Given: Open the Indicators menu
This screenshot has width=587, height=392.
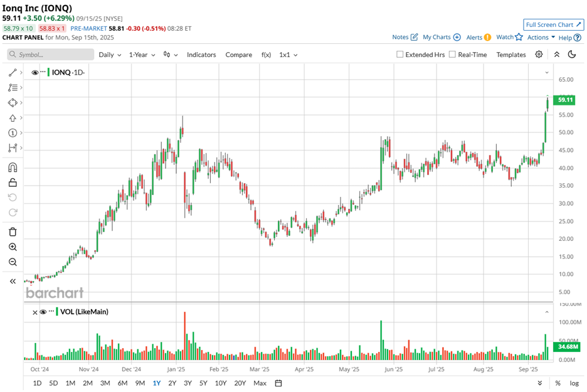Looking at the screenshot, I should pos(201,55).
